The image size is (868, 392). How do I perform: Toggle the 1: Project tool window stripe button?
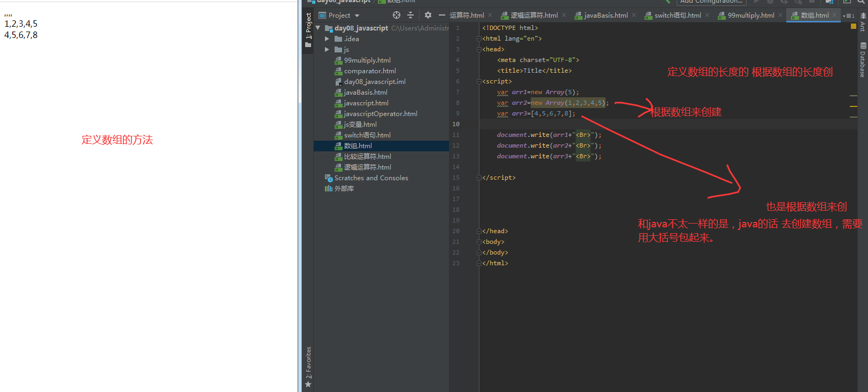308,30
